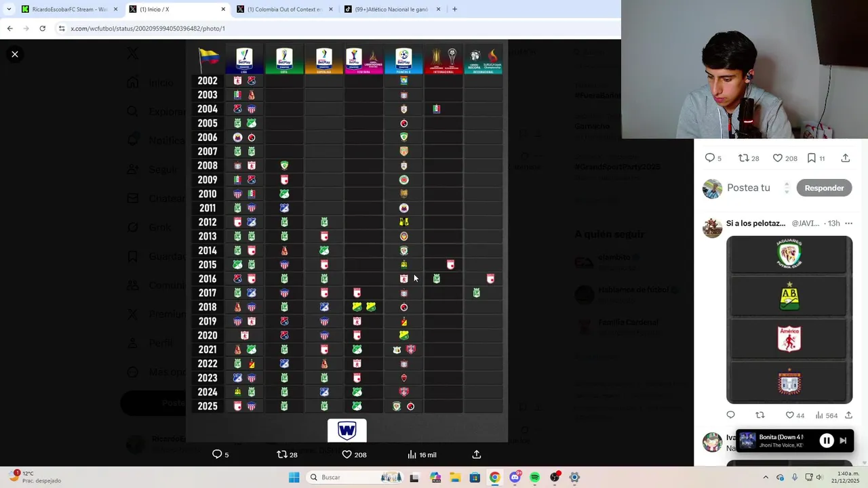Image resolution: width=868 pixels, height=488 pixels.
Task: Open Discord from the taskbar
Action: (515, 477)
